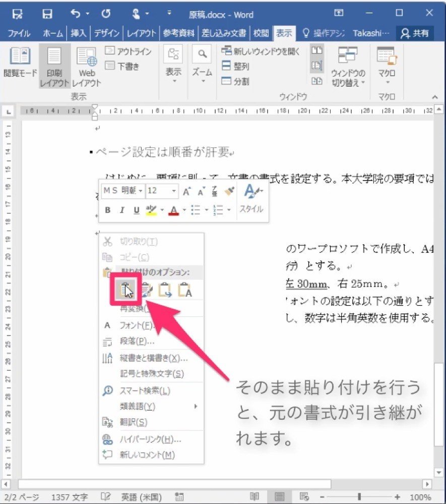Toggle Underline in mini toolbar

click(137, 210)
